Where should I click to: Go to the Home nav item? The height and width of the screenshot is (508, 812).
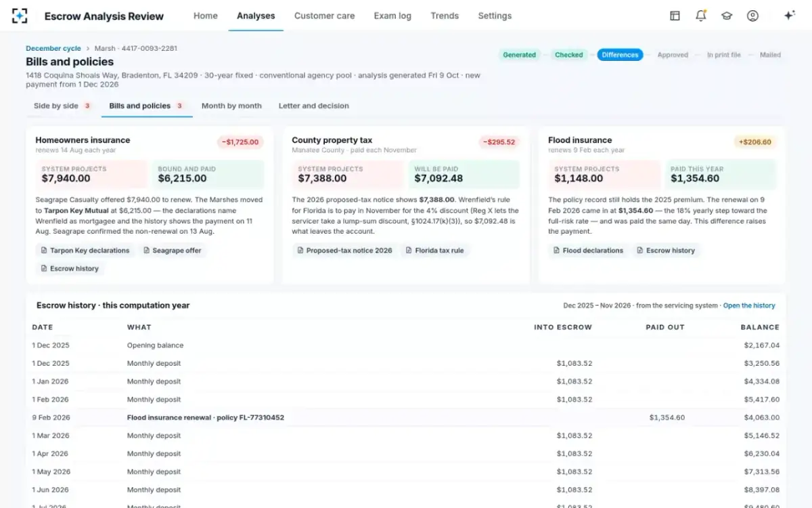(x=206, y=16)
